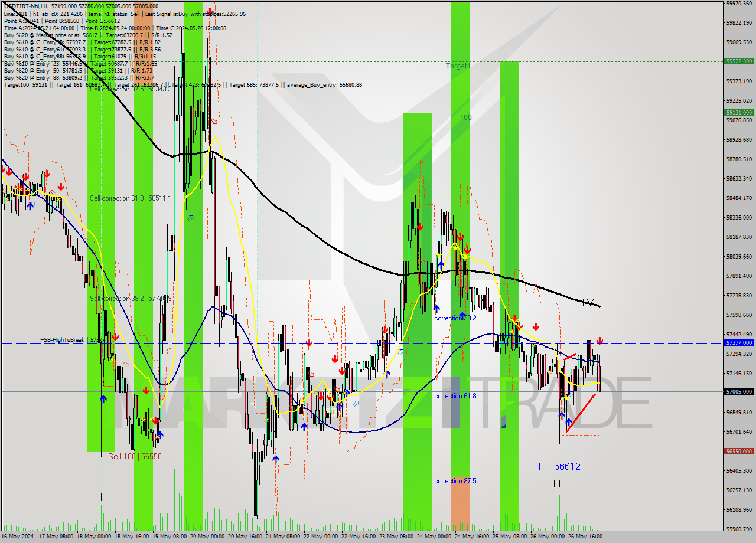This screenshot has width=756, height=543.
Task: Click the 'Target100: 59131' info line
Action: 183,84
